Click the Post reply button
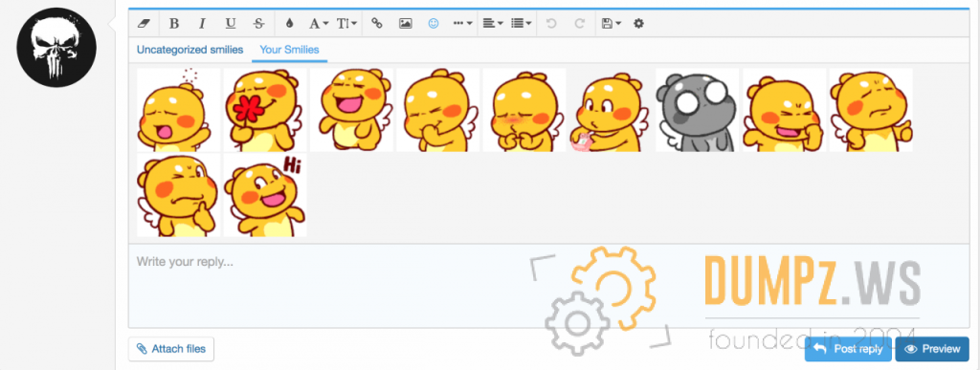This screenshot has width=980, height=370. coord(849,349)
